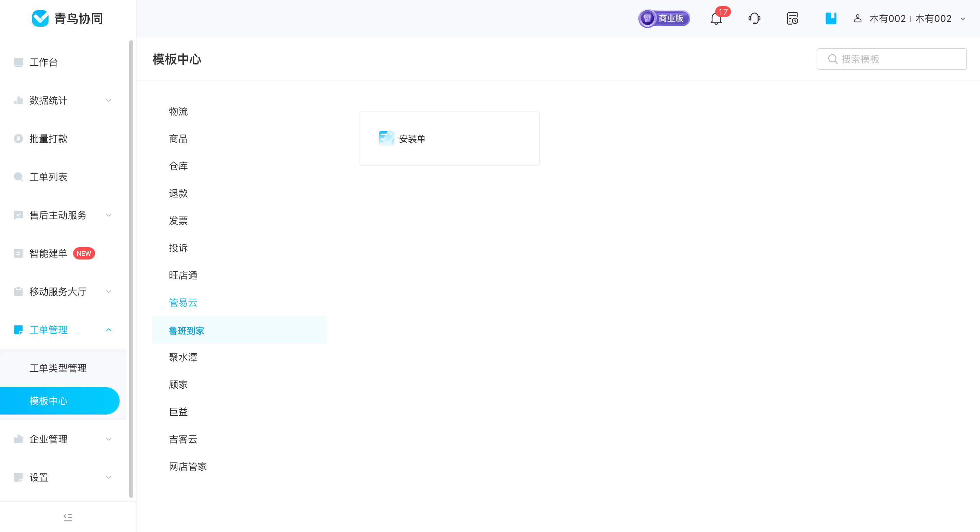
Task: Click the 安装单 template icon
Action: pos(387,138)
